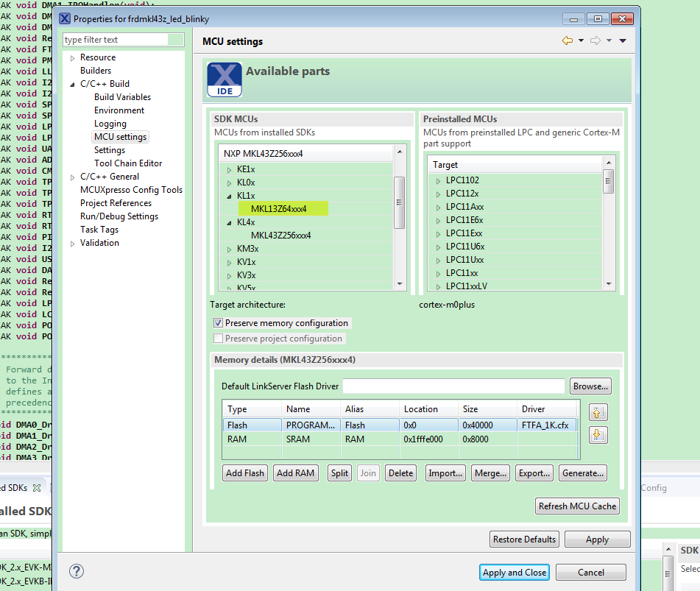This screenshot has width=700, height=591.
Task: Open Tool Chain Editor page
Action: click(128, 163)
